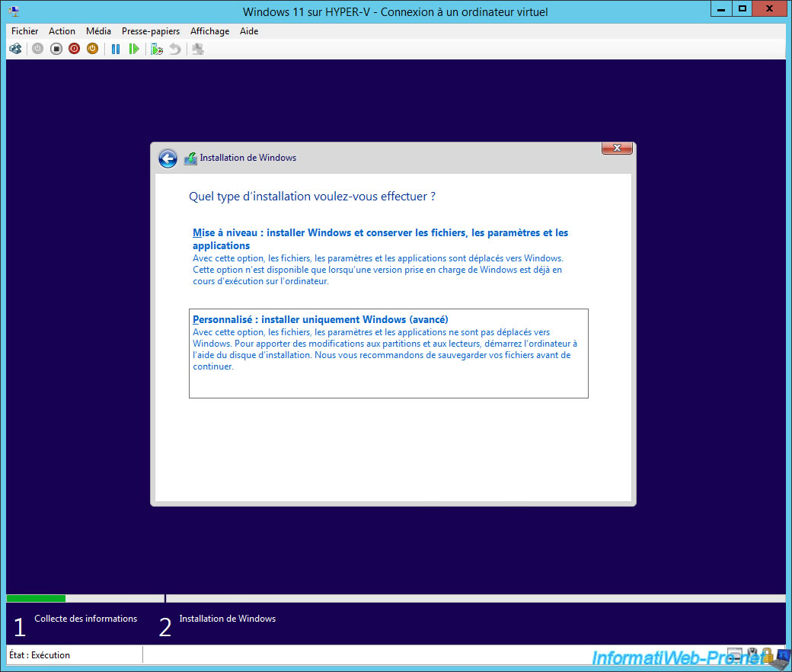Click the Revert undo arrow icon
Screen dimensions: 792x672
pyautogui.click(x=175, y=49)
